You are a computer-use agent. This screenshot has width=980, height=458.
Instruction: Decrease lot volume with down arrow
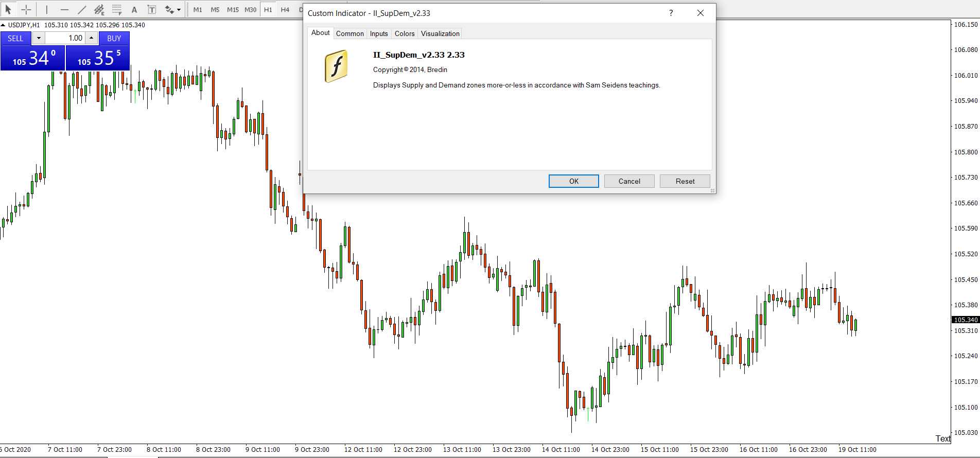pos(39,38)
